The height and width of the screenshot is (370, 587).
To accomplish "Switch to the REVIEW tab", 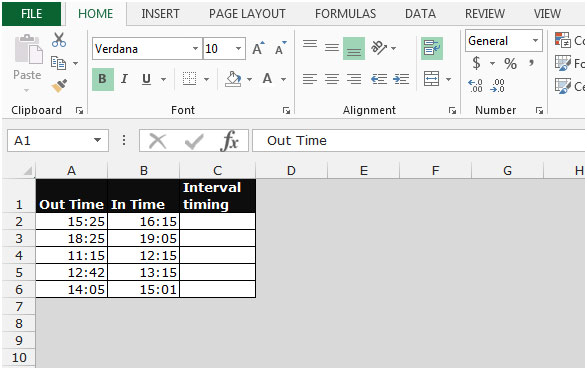I will coord(485,14).
